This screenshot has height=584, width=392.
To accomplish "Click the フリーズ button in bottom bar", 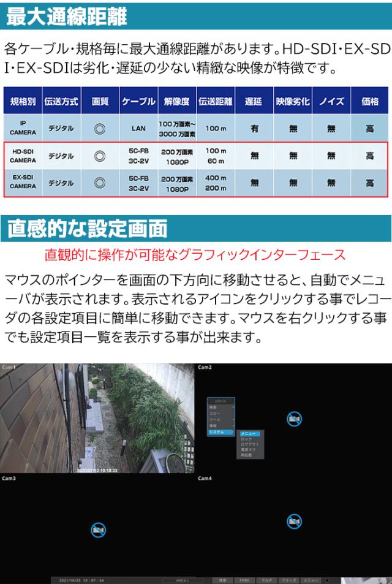I will (x=287, y=579).
